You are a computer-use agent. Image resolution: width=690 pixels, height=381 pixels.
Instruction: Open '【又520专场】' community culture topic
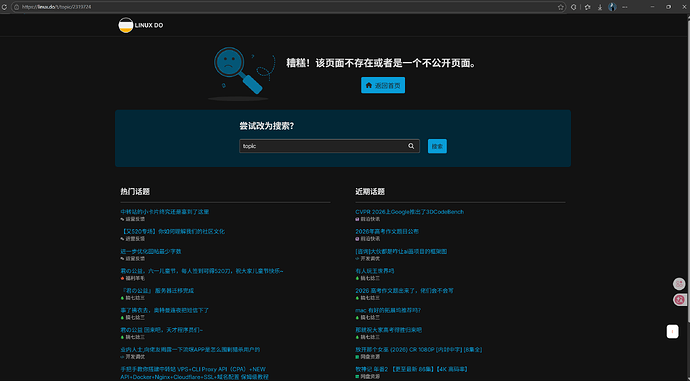[x=172, y=231]
